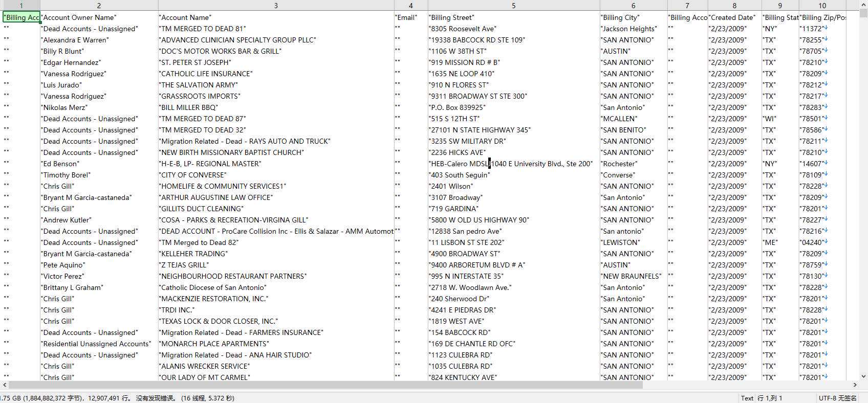Select the "WI" billing state cell
The height and width of the screenshot is (403, 868).
click(x=780, y=119)
